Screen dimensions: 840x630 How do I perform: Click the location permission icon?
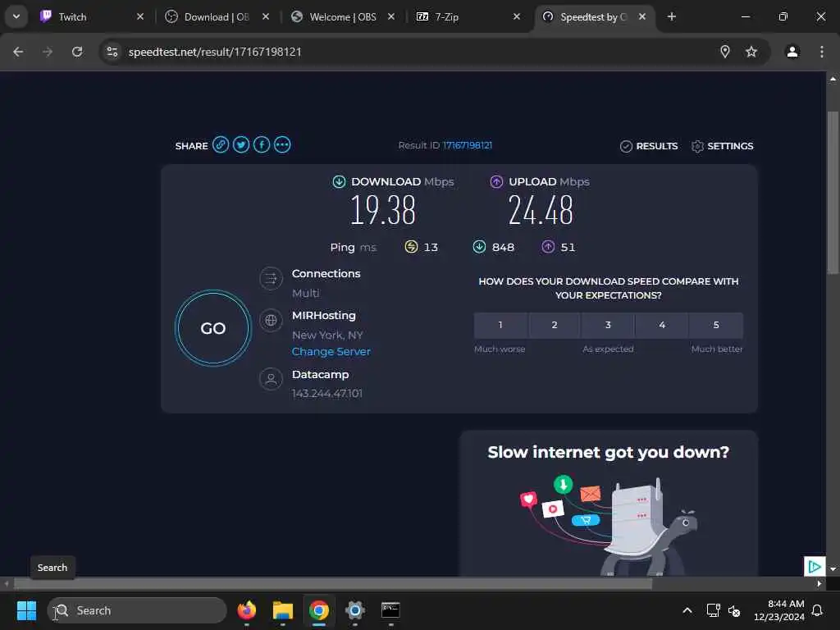(x=725, y=52)
